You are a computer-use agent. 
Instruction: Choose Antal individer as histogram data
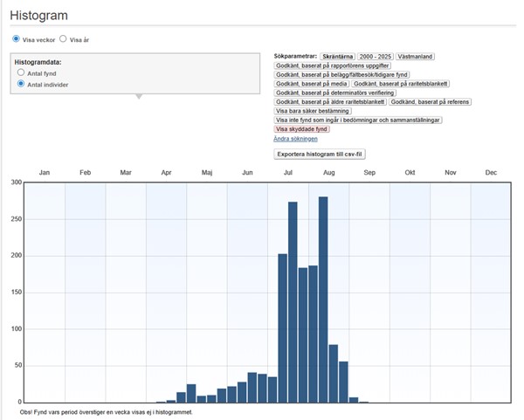[x=21, y=84]
